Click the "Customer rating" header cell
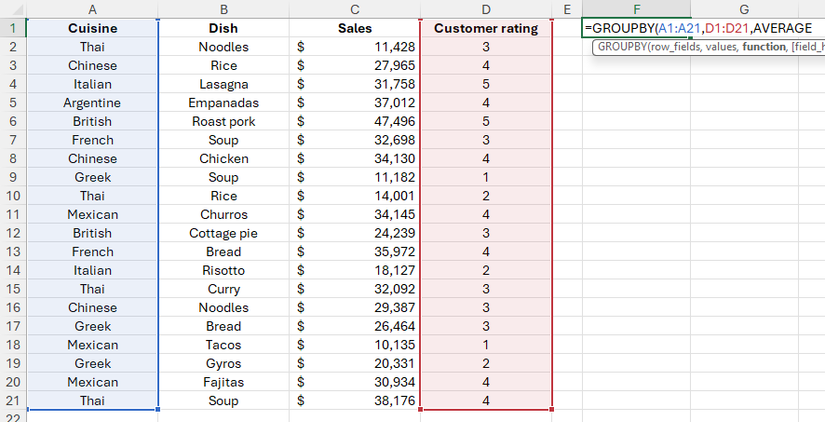Screen dimensions: 825x422 [486, 29]
